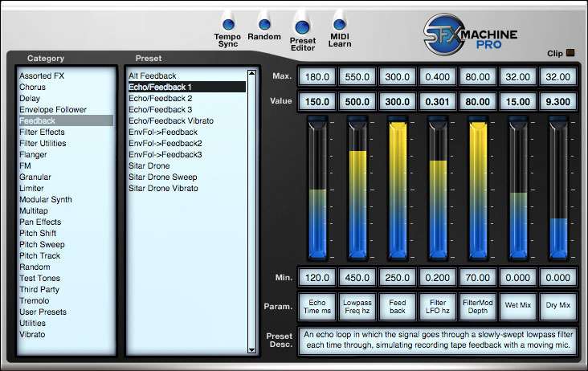Click the Lowpass Freq hz parameter button
This screenshot has height=371, width=588.
357,305
